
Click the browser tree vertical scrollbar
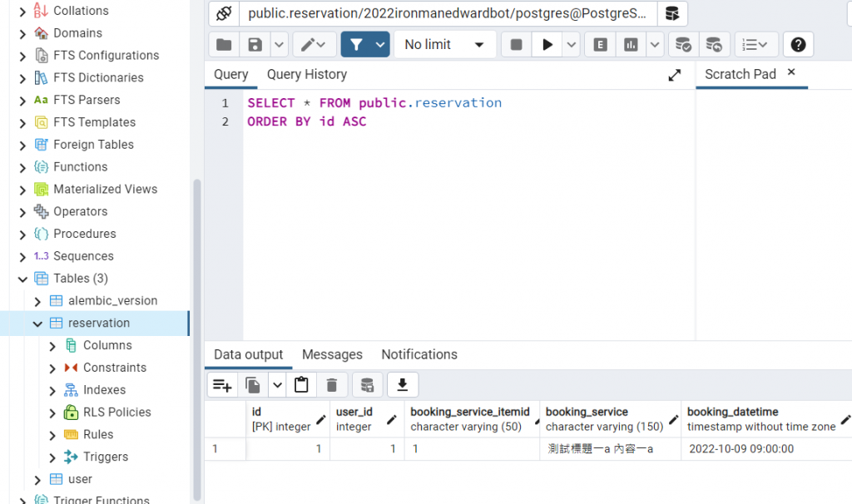[x=196, y=339]
